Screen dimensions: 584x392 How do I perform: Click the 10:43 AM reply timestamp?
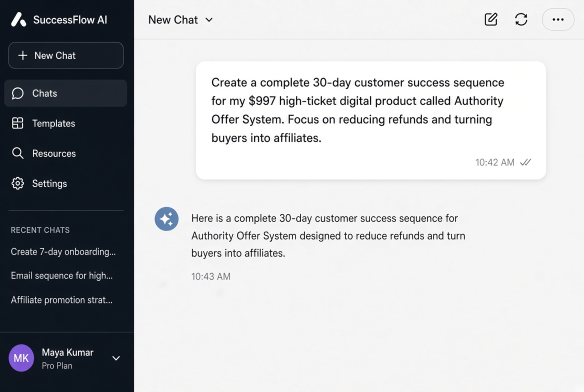211,276
